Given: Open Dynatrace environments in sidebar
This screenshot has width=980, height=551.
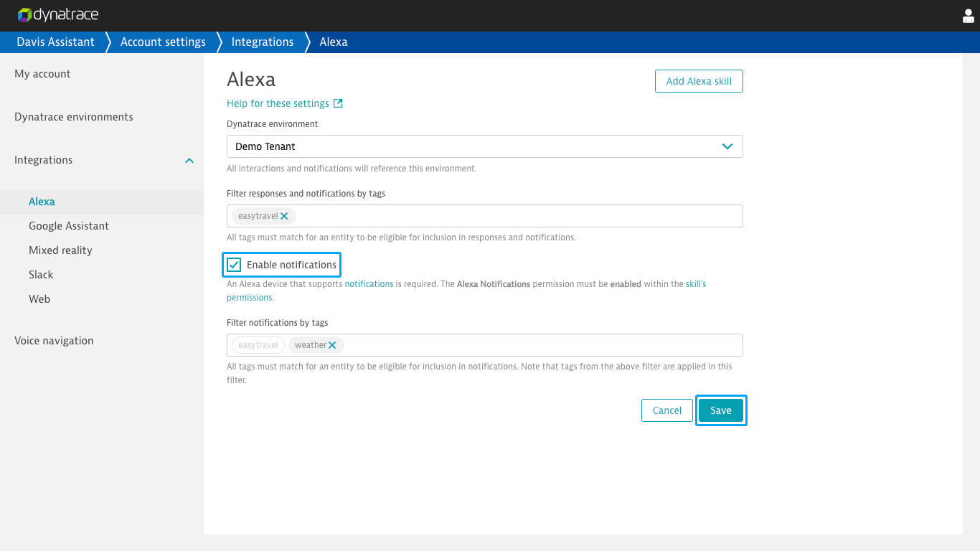Looking at the screenshot, I should [74, 117].
